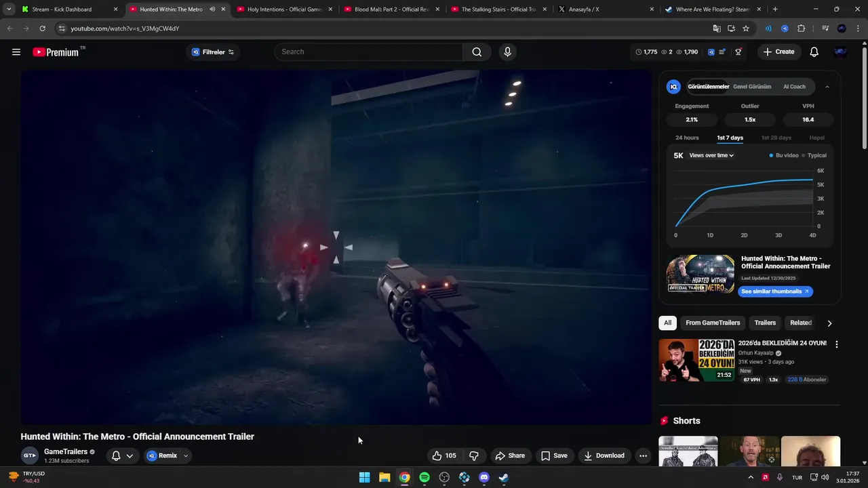
Task: Select the 1st 7 days time range
Action: [x=730, y=138]
